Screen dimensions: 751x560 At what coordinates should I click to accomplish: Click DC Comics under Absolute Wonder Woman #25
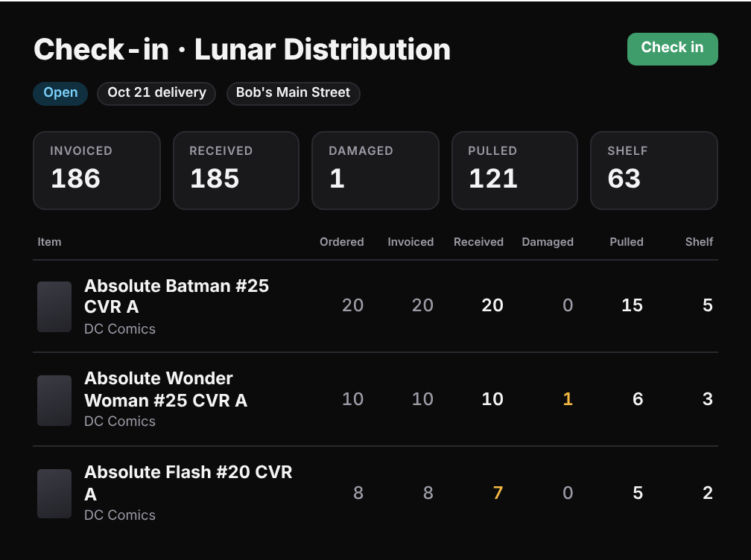coord(120,421)
